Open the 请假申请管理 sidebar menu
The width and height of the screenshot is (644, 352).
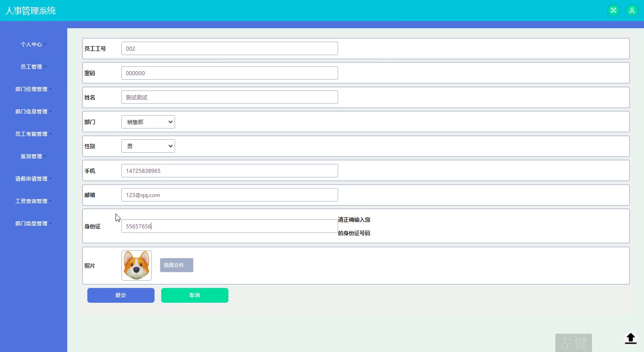pyautogui.click(x=34, y=179)
